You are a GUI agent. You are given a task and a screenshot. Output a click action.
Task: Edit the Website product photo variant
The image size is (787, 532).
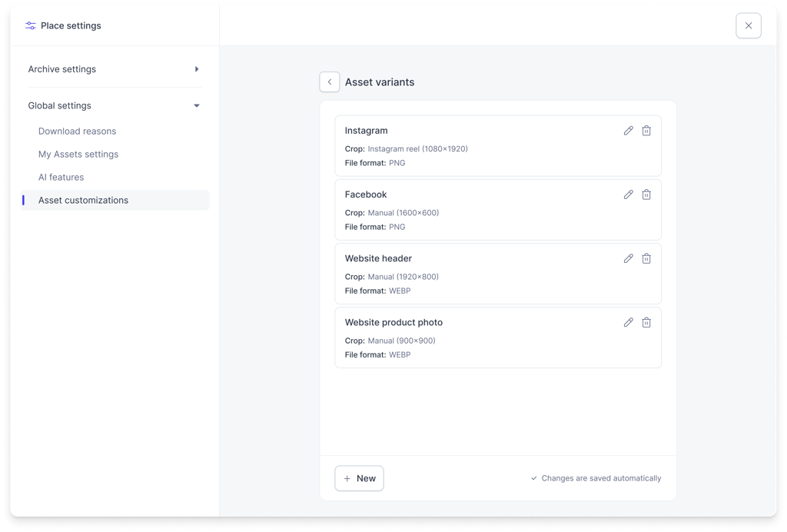pyautogui.click(x=628, y=323)
